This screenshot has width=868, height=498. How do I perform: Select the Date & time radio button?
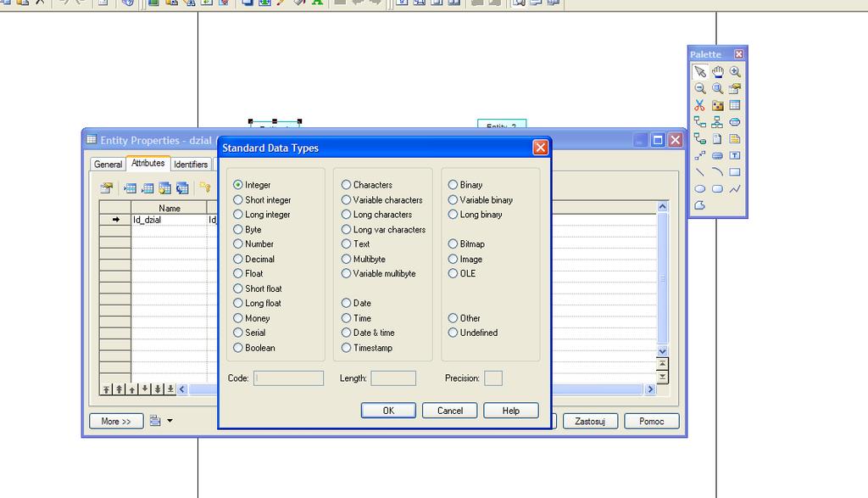point(346,333)
